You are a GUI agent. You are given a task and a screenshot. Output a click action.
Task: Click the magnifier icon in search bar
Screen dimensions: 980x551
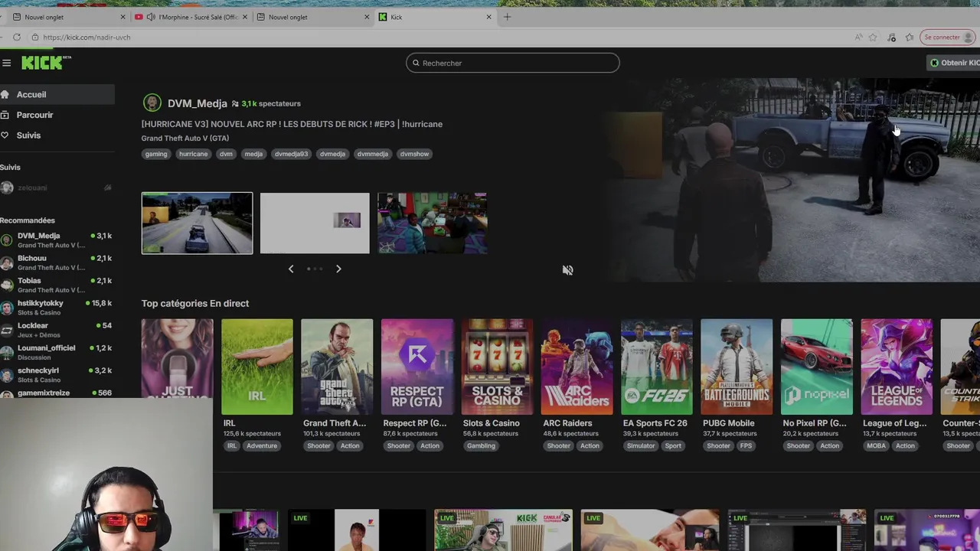point(416,63)
